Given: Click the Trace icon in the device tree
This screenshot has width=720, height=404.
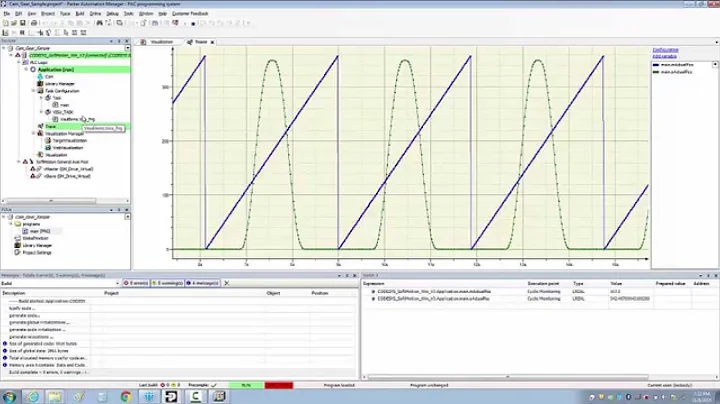Looking at the screenshot, I should pos(40,126).
